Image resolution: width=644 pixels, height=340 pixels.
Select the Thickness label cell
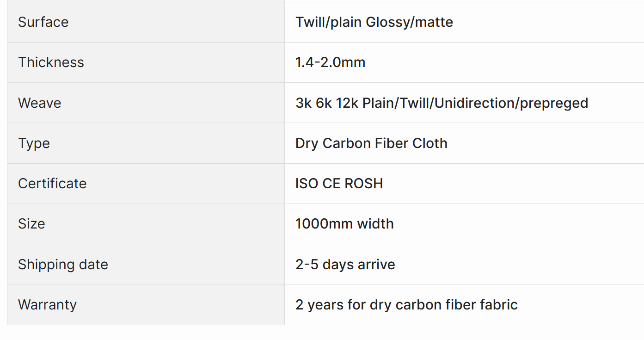(x=51, y=62)
